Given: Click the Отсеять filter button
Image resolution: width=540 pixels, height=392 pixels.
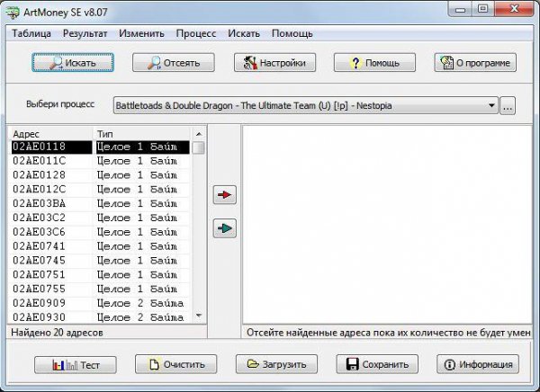Looking at the screenshot, I should (x=173, y=63).
